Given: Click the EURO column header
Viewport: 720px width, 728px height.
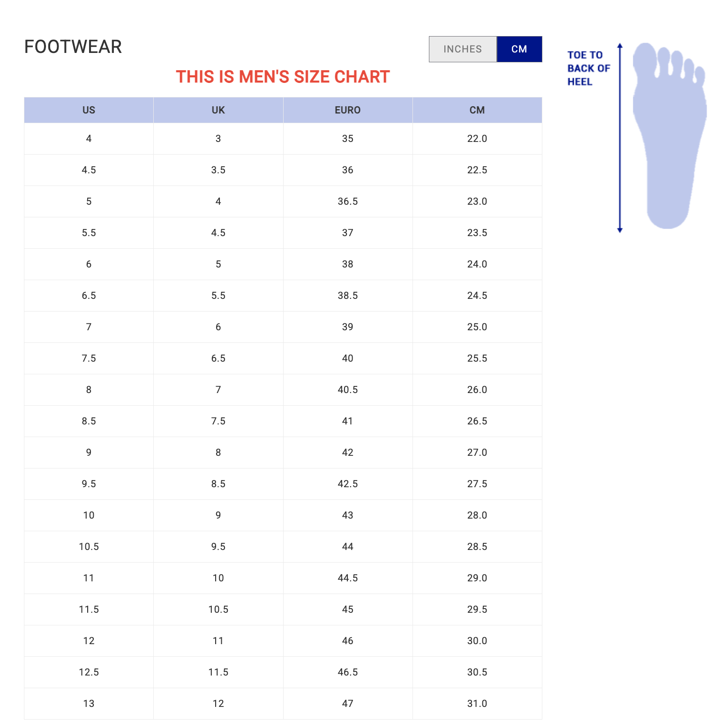Looking at the screenshot, I should click(347, 110).
